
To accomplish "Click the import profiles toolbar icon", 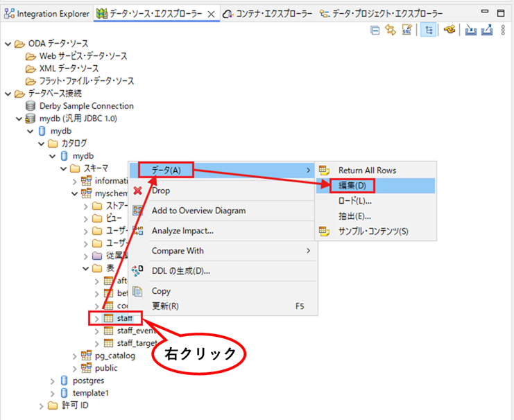I will point(471,30).
